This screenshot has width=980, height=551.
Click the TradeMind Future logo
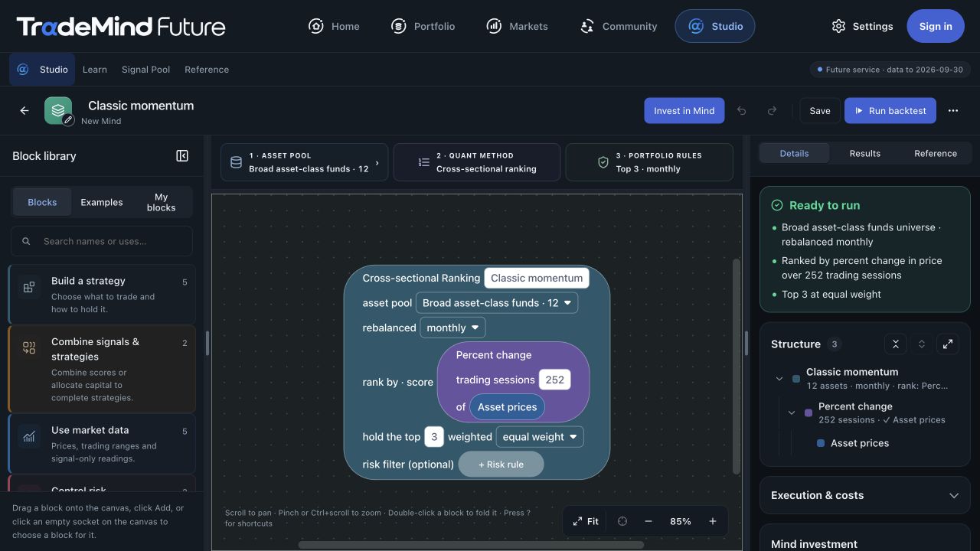click(121, 27)
